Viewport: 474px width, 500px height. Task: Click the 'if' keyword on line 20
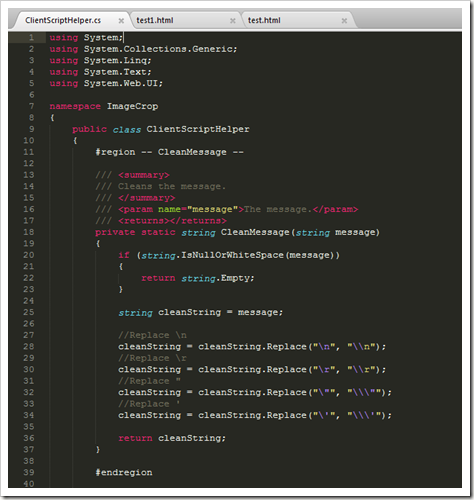tap(124, 255)
